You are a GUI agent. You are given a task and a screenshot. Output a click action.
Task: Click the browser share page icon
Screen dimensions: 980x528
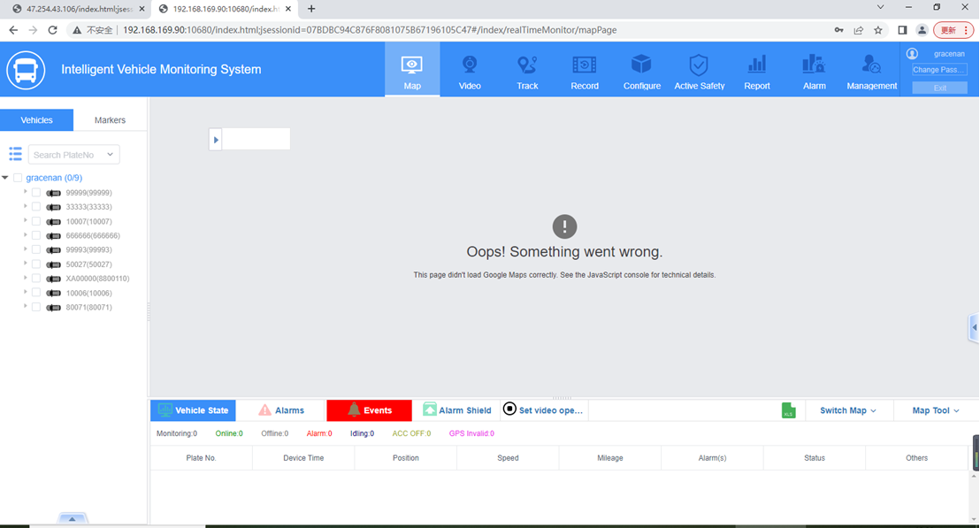pyautogui.click(x=859, y=30)
